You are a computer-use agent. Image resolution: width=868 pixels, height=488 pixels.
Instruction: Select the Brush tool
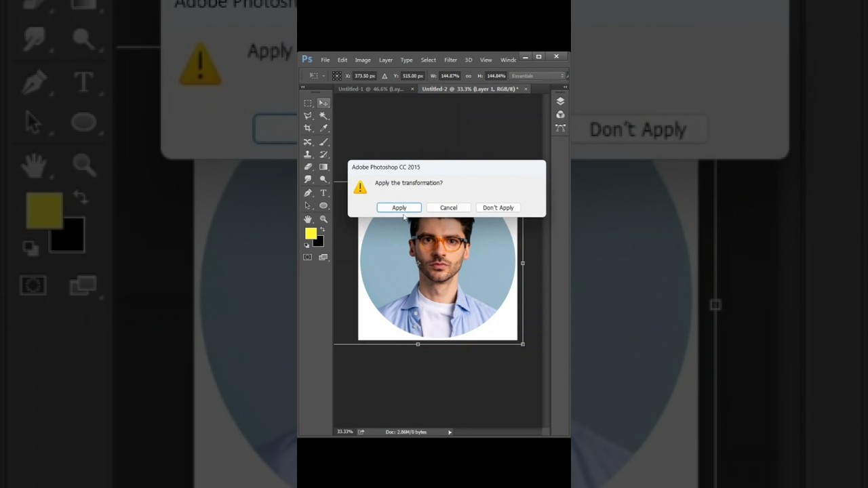click(323, 142)
